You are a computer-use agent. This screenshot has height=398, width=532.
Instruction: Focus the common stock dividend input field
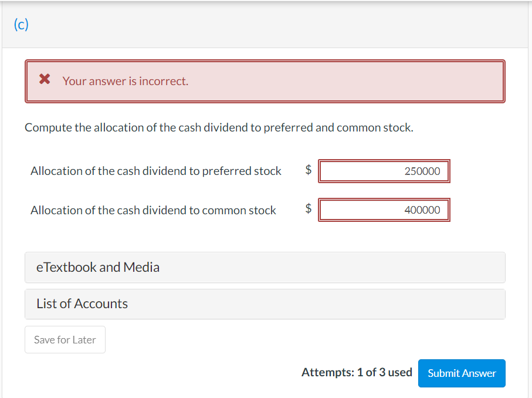pos(384,210)
